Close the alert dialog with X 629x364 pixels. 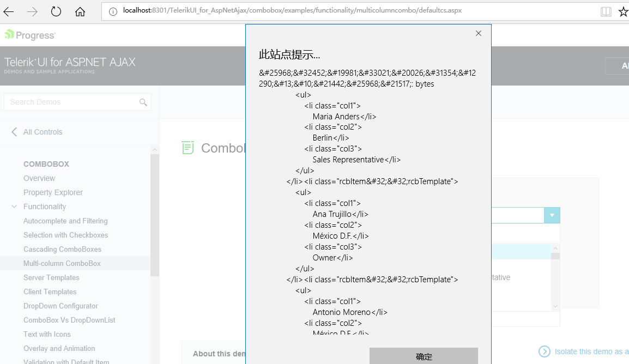coord(479,33)
